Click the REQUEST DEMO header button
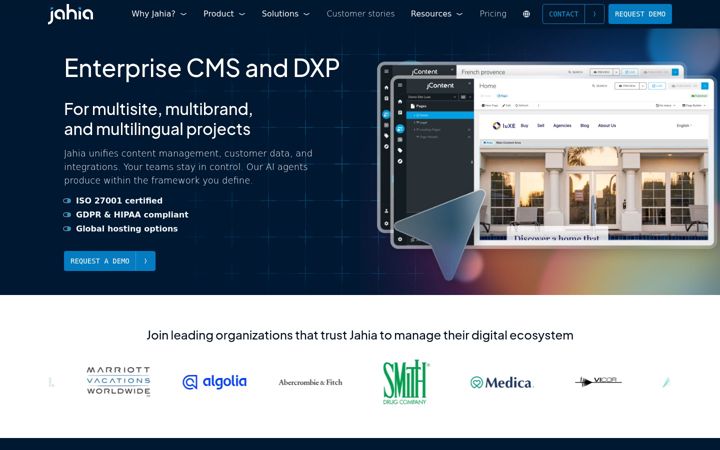Screen dimensions: 720x450 [640, 14]
